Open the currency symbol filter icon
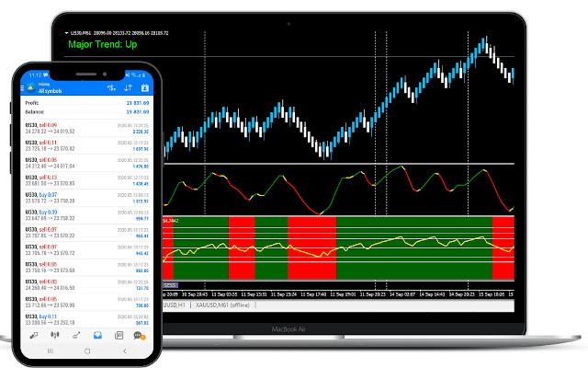Viewport: 588px width, 368px height. 111,88
